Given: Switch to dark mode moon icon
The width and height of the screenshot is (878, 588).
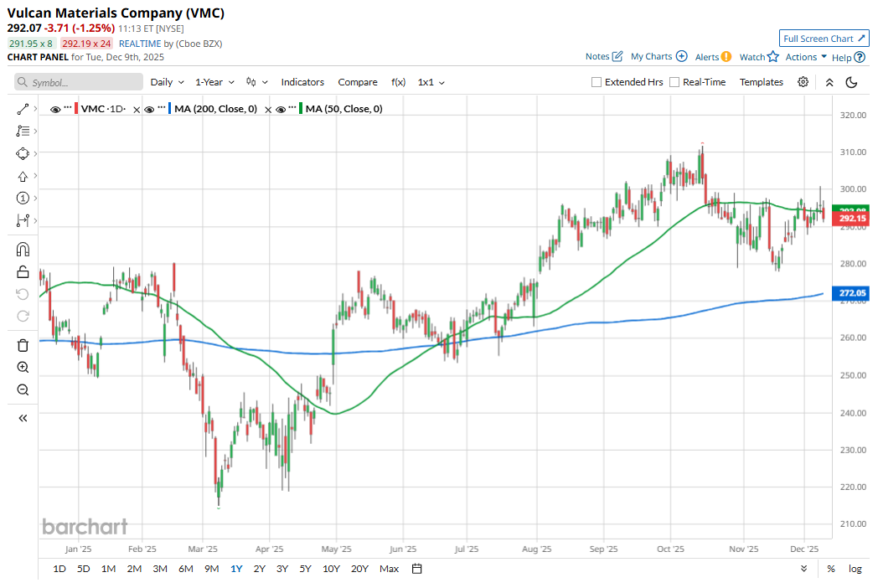Looking at the screenshot, I should point(852,82).
